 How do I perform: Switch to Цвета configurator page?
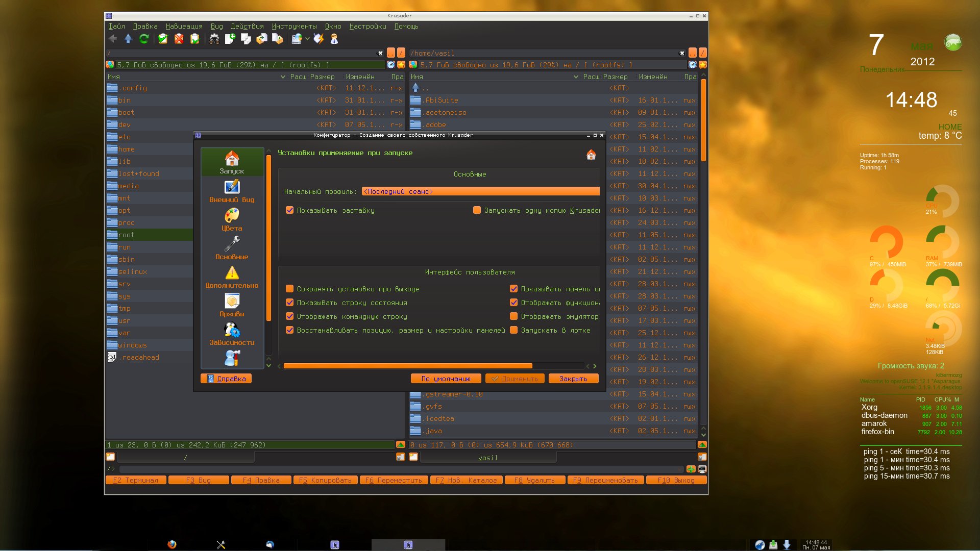pyautogui.click(x=232, y=220)
